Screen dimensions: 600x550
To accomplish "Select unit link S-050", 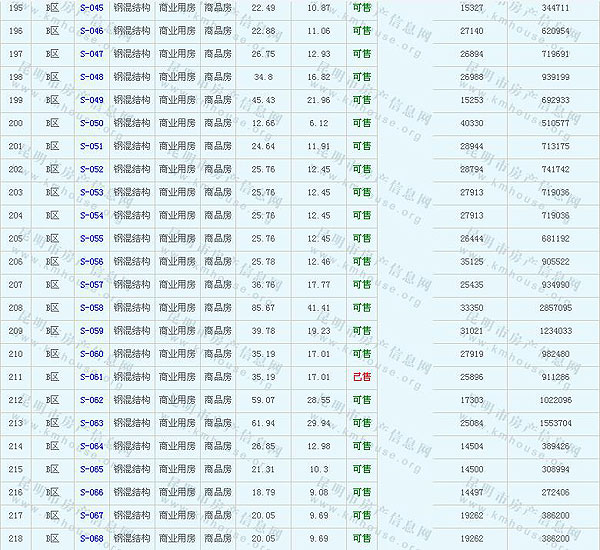I will click(x=91, y=123).
